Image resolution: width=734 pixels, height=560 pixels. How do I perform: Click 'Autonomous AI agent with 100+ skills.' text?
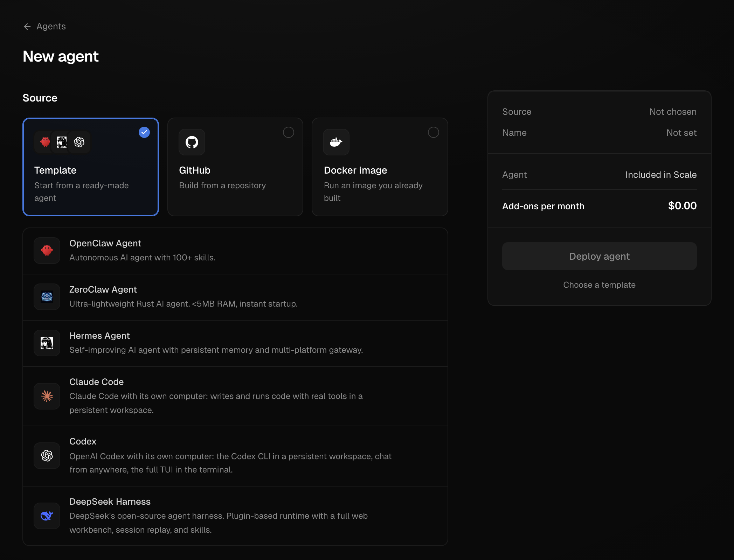[142, 258]
